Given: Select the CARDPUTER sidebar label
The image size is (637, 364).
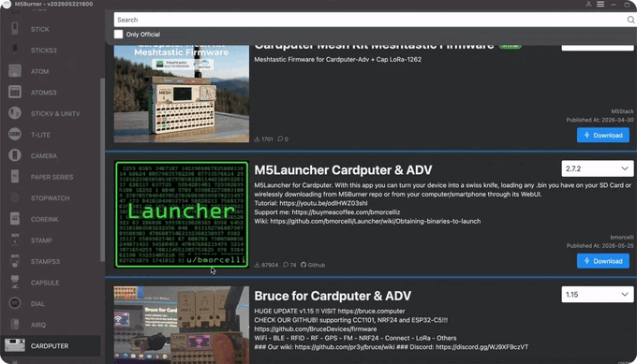Looking at the screenshot, I should point(50,345).
